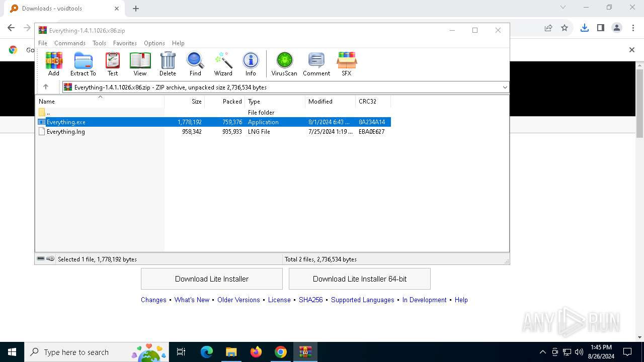Open the Favorites menu
Screen dimensions: 644x362
[125, 43]
